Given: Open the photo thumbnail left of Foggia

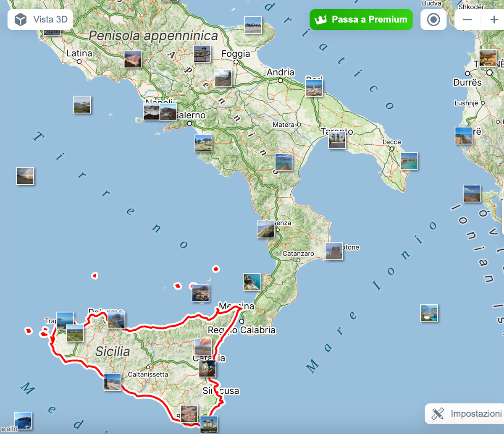Looking at the screenshot, I should tap(202, 54).
